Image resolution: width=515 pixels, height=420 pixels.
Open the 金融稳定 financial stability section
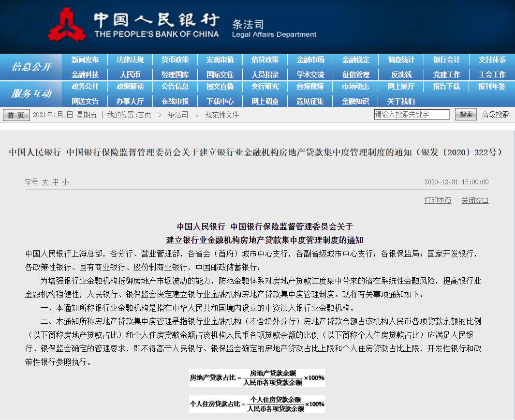(356, 60)
